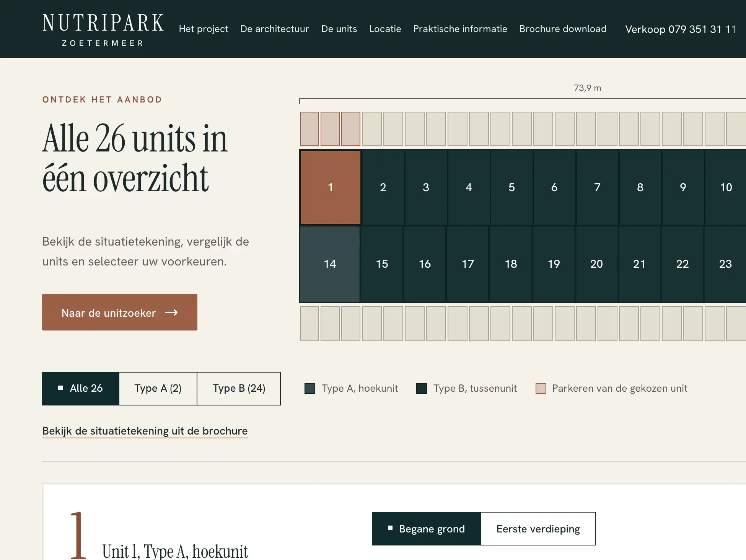Open Brochure download link
Viewport: 746px width, 560px height.
point(563,29)
